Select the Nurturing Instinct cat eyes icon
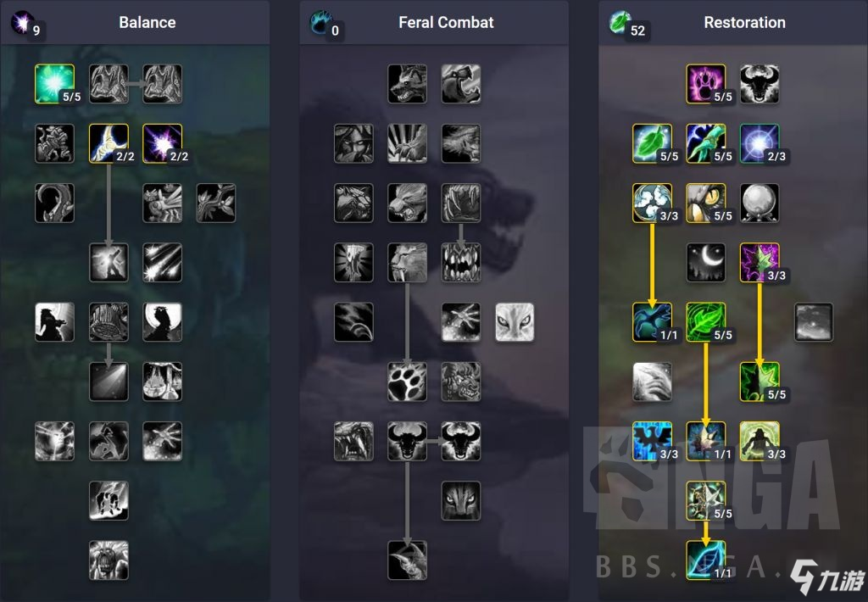Viewport: 868px width, 602px height. click(x=515, y=321)
